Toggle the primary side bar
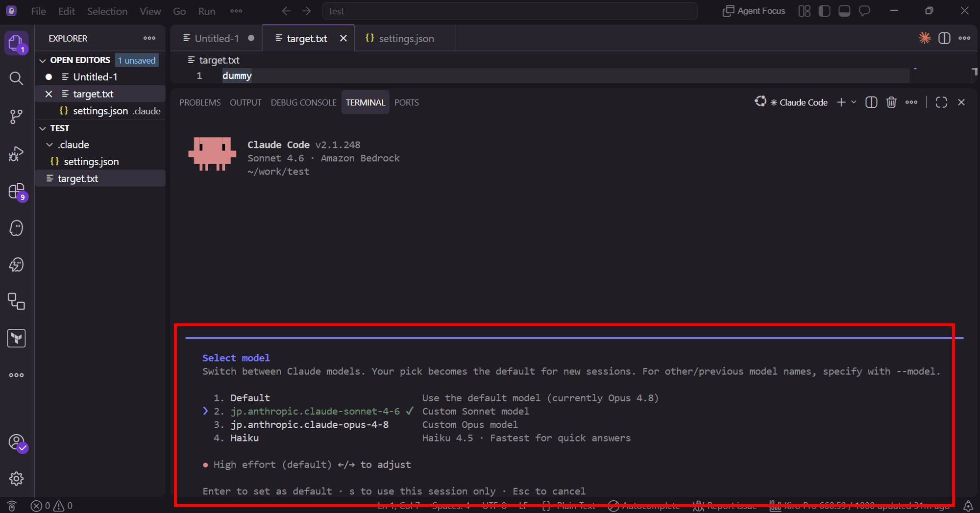This screenshot has height=513, width=980. pyautogui.click(x=824, y=11)
